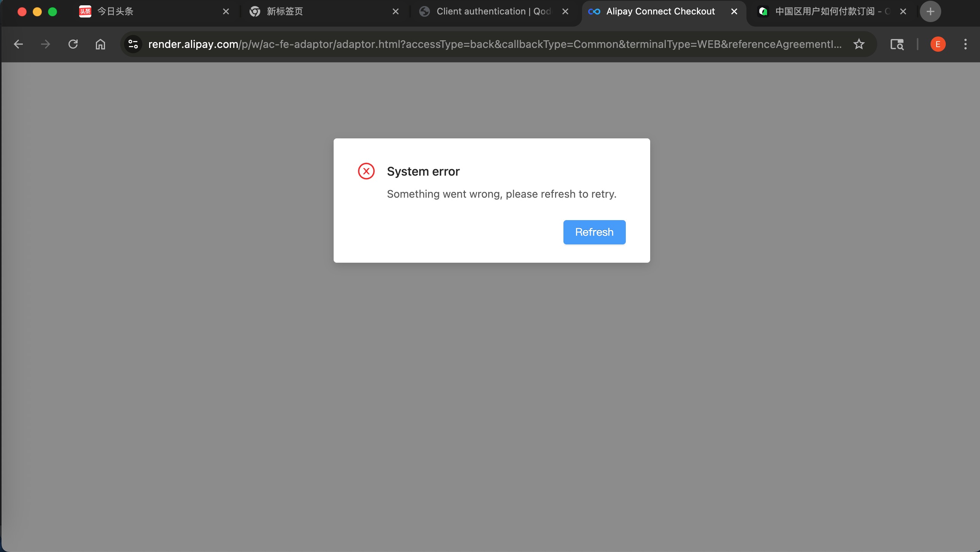Click the browser back arrow
Viewport: 980px width, 552px height.
(18, 44)
